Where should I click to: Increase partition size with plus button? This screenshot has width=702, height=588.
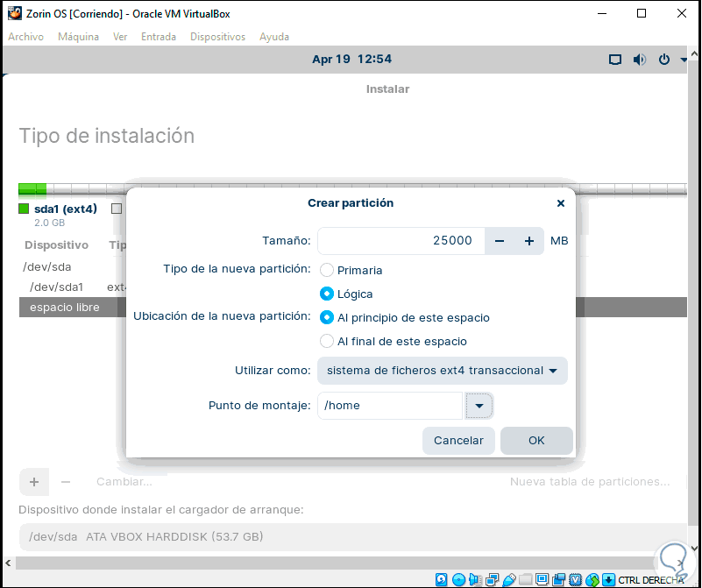[x=529, y=241]
